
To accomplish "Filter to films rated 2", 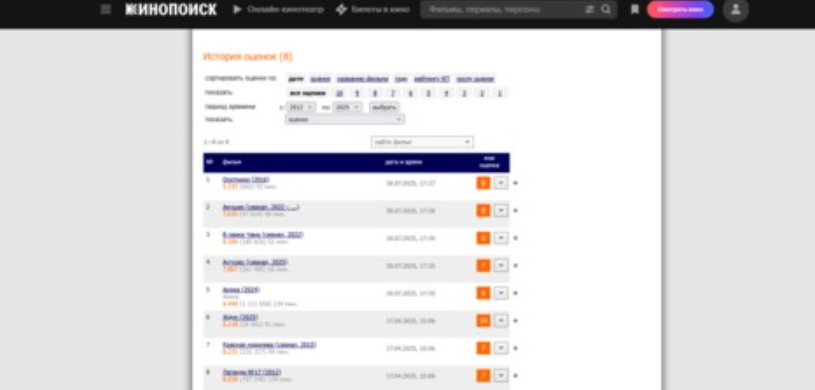I will 482,93.
